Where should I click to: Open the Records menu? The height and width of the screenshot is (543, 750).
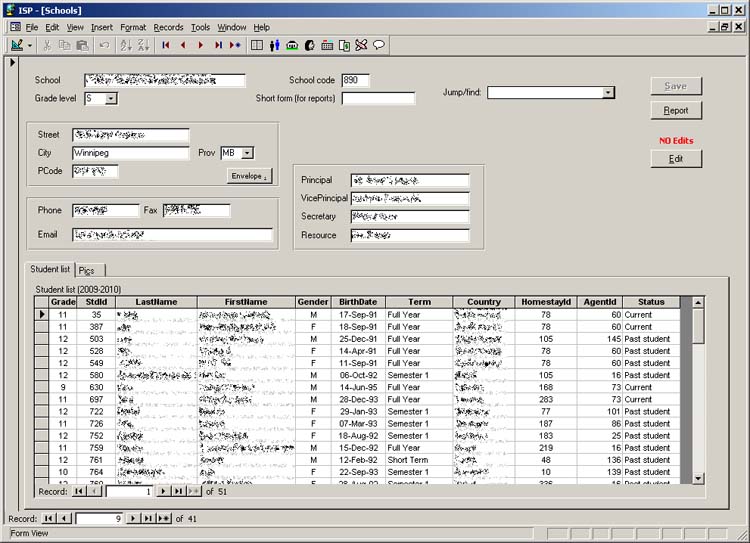[168, 27]
